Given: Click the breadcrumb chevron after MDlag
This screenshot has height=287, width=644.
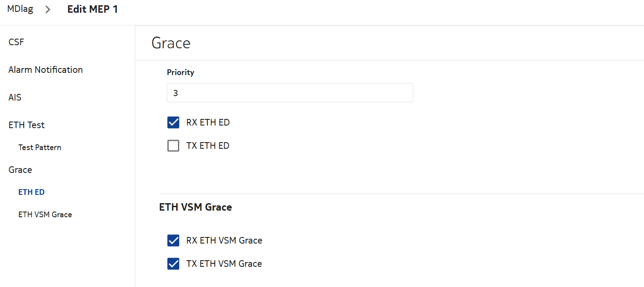Looking at the screenshot, I should coord(48,10).
